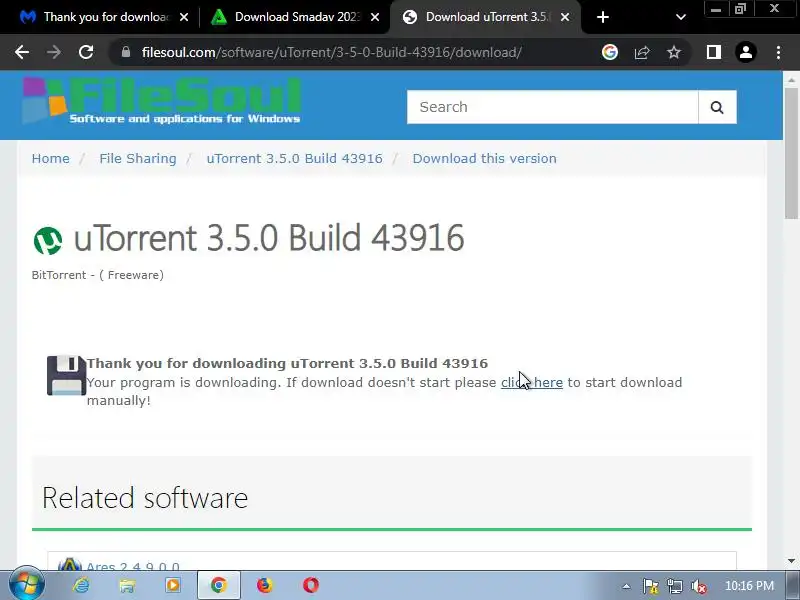Click the padlock site info icon
Image resolution: width=800 pixels, height=600 pixels.
126,52
